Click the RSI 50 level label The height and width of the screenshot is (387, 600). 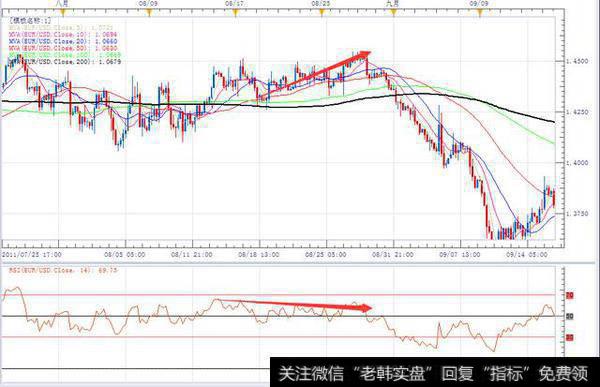click(x=569, y=316)
